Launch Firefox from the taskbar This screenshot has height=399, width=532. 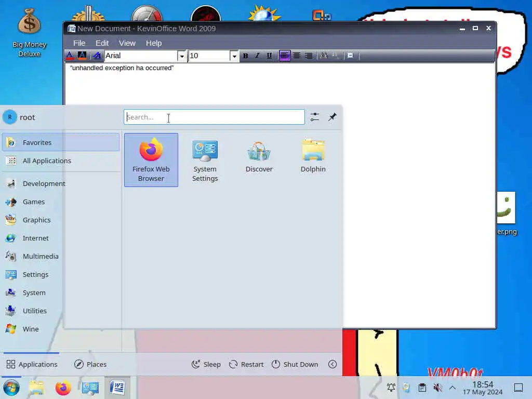point(63,388)
